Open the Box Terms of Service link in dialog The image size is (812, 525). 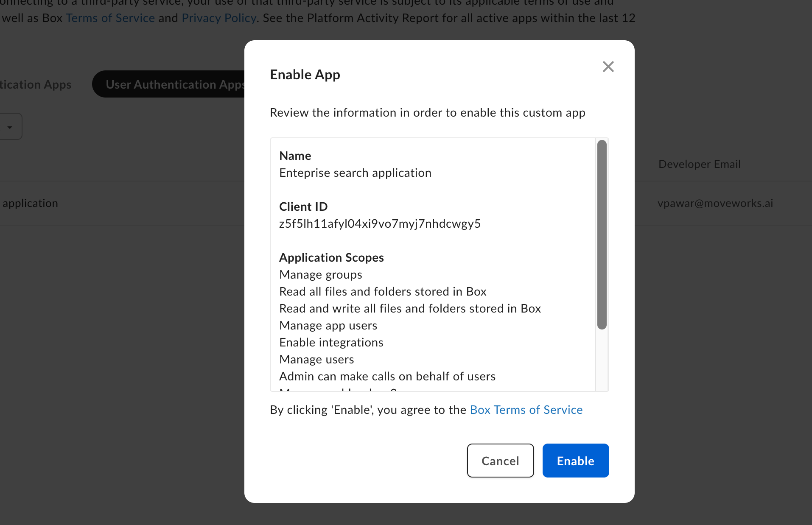526,410
